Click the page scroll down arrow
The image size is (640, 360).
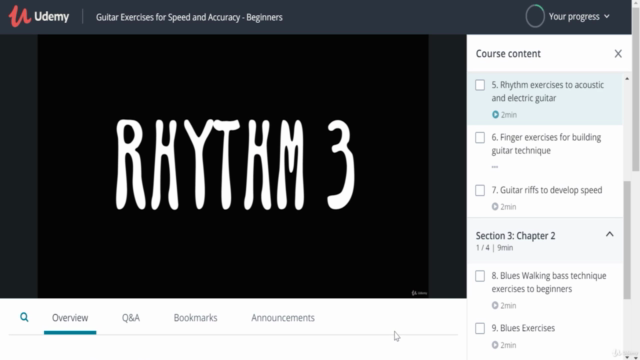pos(636,357)
